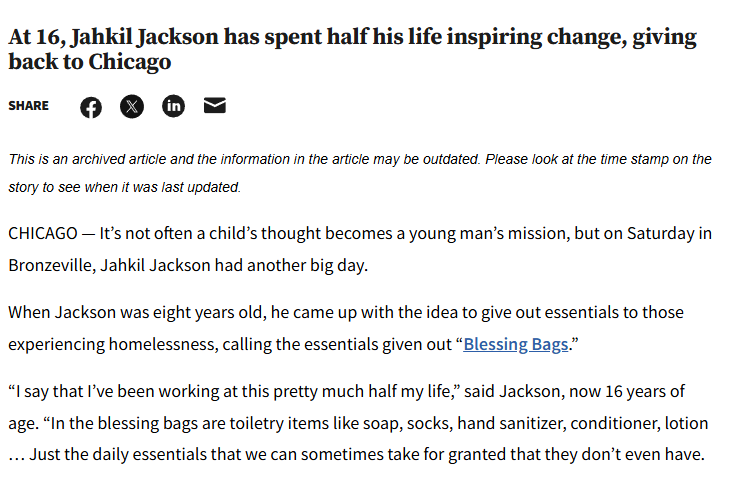The image size is (736, 486).
Task: Click the word 'homelessness' in the second paragraph
Action: 163,344
